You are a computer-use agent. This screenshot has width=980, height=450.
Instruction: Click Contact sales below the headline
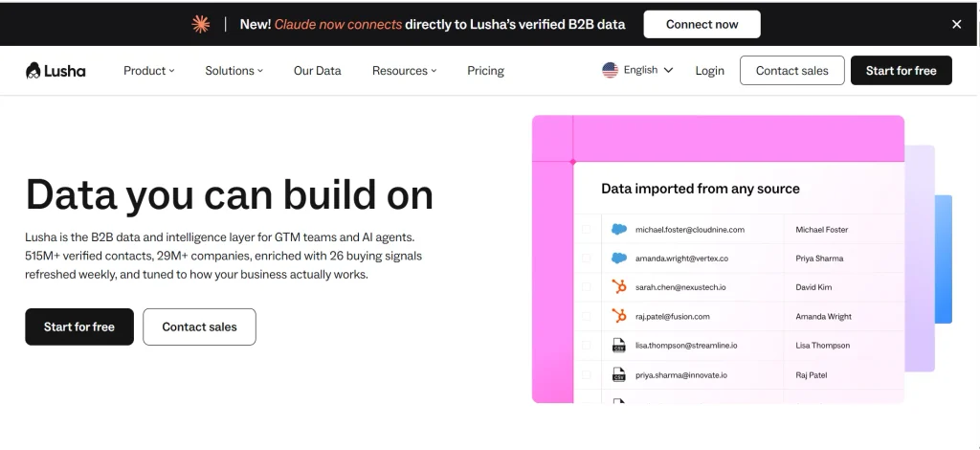click(199, 326)
